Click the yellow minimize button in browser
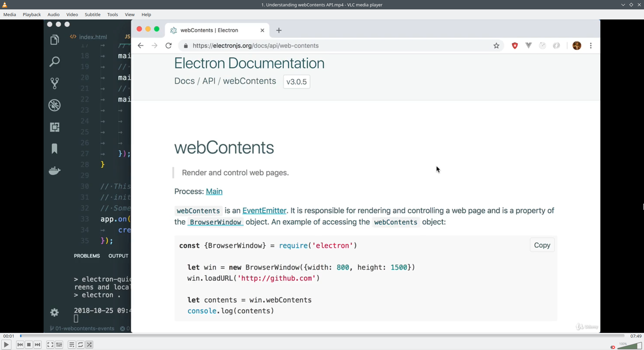Screen dimensions: 644x350 (148, 29)
